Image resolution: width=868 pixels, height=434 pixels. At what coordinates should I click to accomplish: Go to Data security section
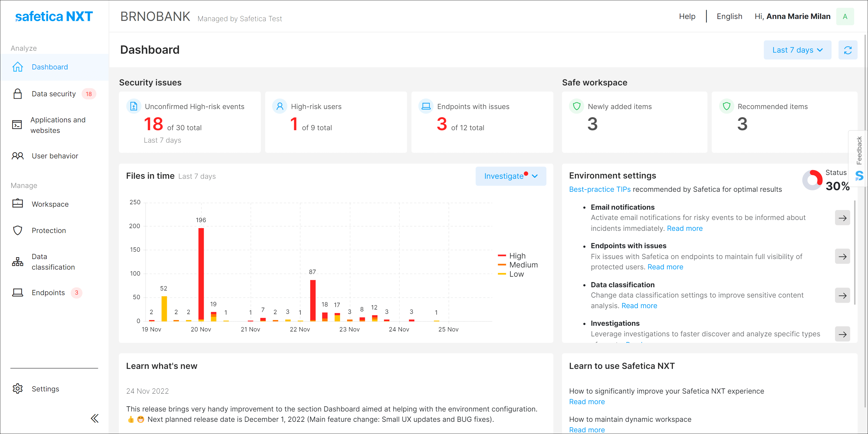(x=54, y=94)
